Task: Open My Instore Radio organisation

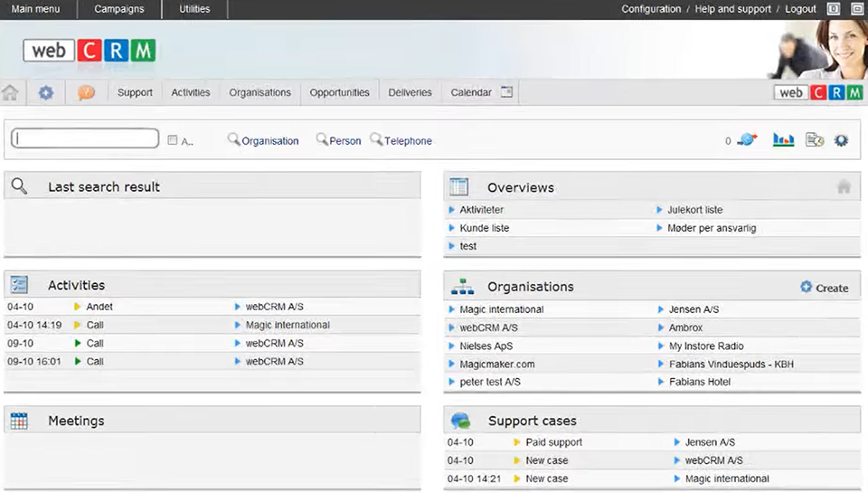Action: click(x=706, y=346)
